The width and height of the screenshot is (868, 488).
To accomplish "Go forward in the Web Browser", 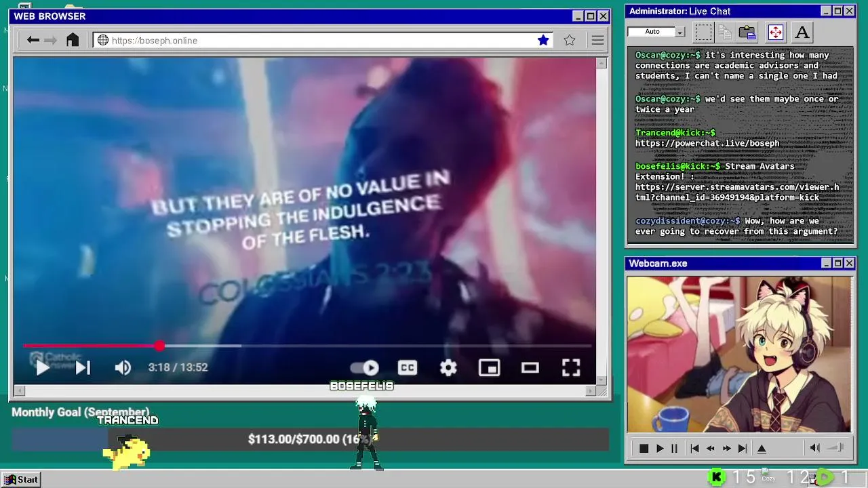I will coord(51,40).
